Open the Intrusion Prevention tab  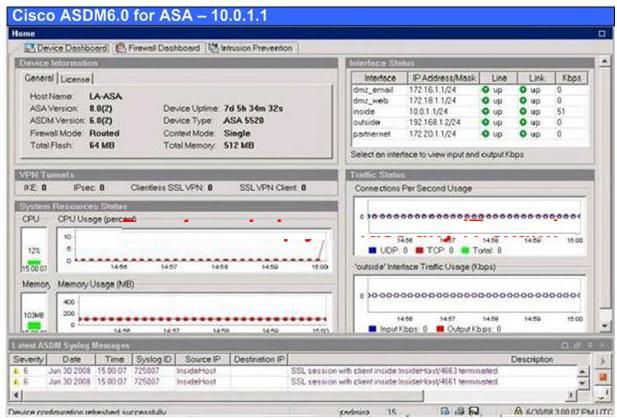point(252,48)
